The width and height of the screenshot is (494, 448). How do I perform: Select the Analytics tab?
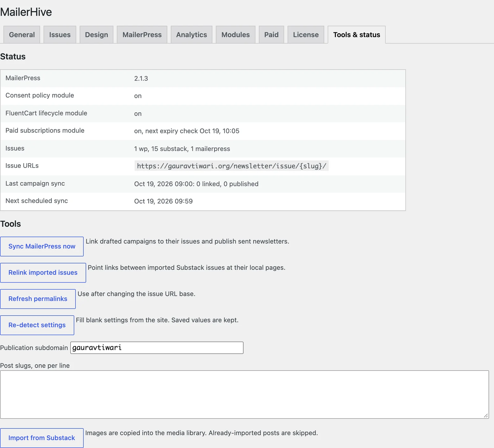pyautogui.click(x=191, y=35)
